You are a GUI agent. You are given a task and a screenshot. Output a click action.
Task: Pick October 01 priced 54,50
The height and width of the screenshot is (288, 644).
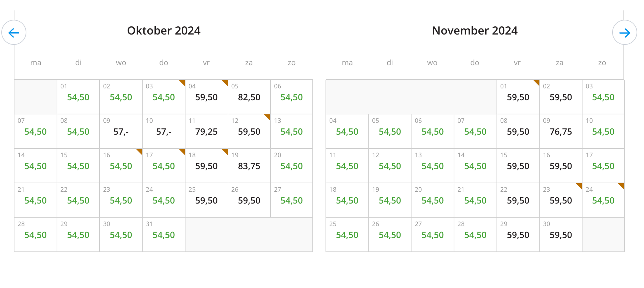pos(78,97)
